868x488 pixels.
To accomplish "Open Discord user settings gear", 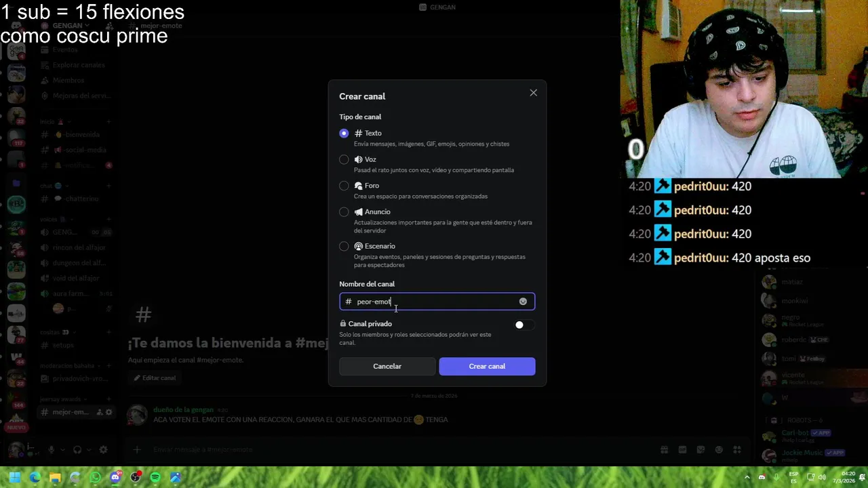I will [x=103, y=450].
